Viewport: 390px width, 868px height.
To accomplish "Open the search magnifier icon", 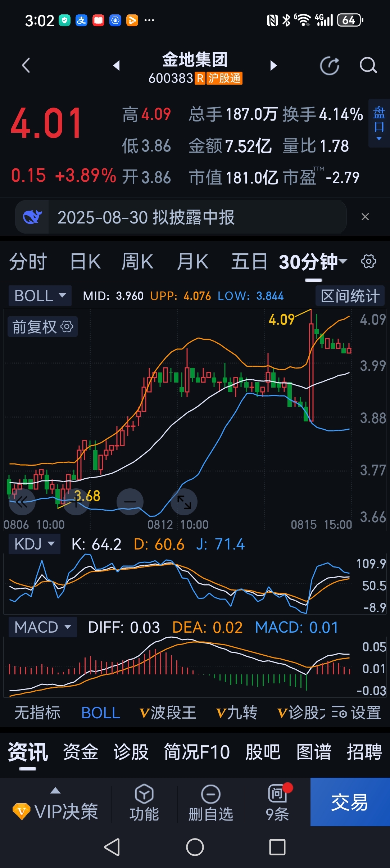I will point(368,65).
